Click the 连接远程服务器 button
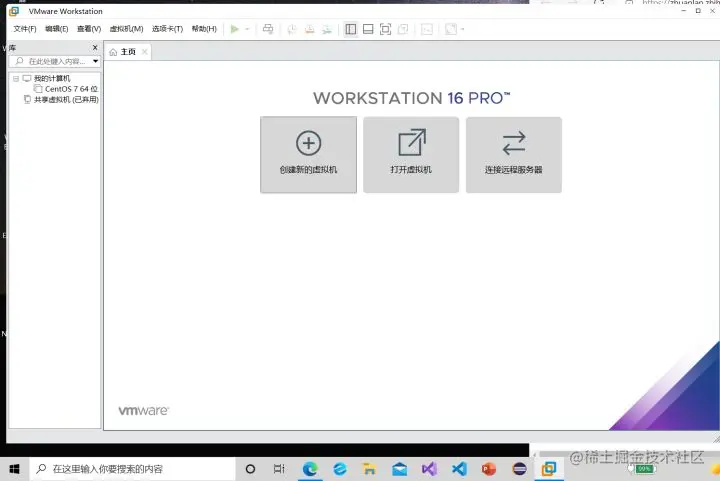 [514, 155]
